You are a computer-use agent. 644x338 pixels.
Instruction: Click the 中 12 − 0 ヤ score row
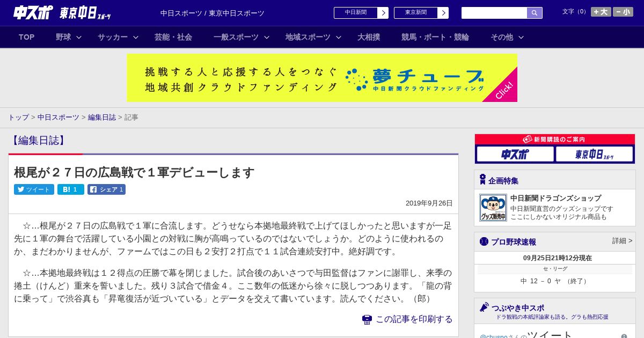(x=555, y=281)
